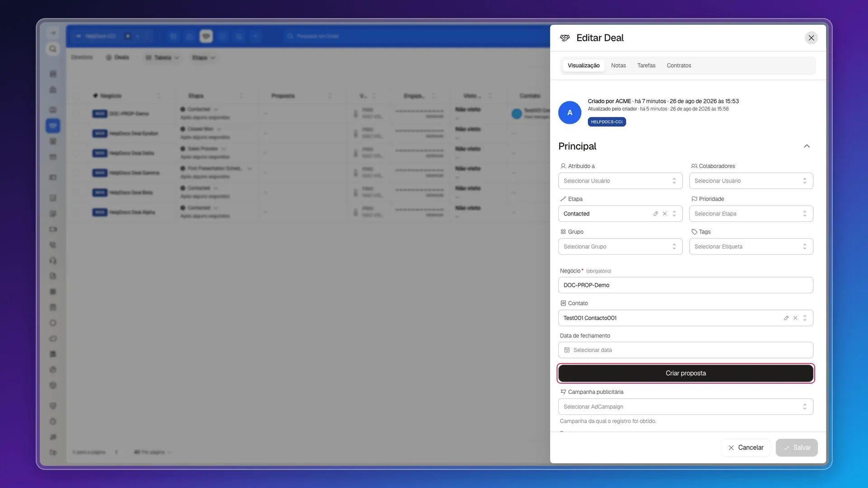Open the Atribuído a user dropdown
Viewport: 868px width, 488px height.
(620, 181)
